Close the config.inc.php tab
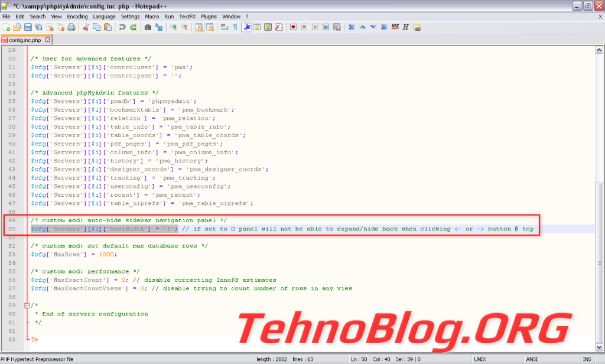Image resolution: width=605 pixels, height=364 pixels. [x=48, y=40]
